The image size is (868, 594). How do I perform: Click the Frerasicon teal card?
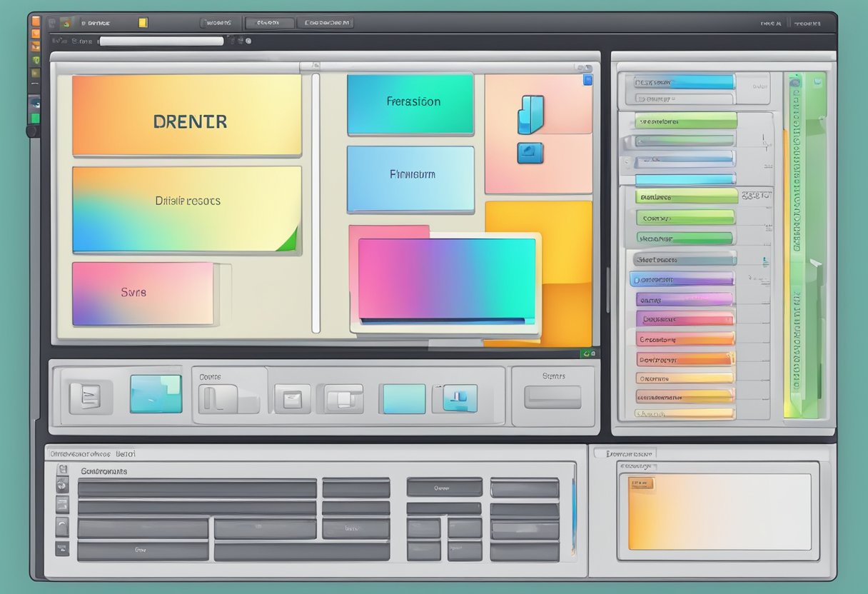click(x=410, y=104)
